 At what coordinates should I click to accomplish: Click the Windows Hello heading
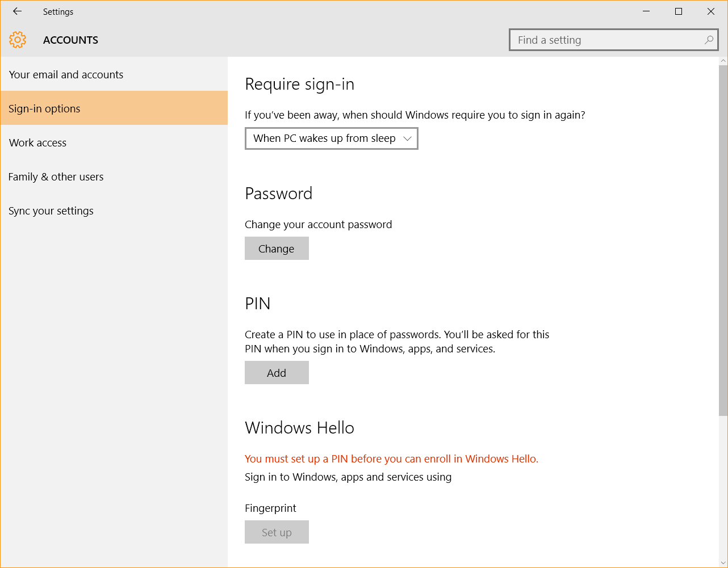point(299,428)
